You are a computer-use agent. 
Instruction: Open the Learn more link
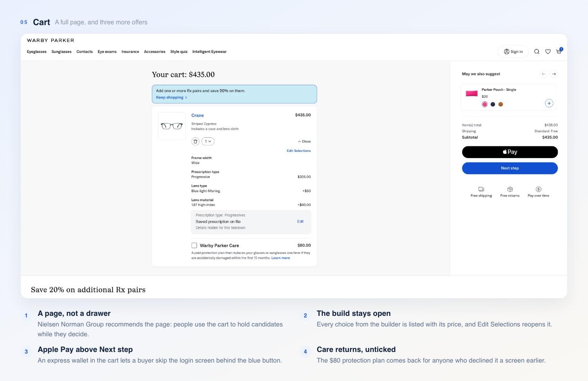coord(281,258)
